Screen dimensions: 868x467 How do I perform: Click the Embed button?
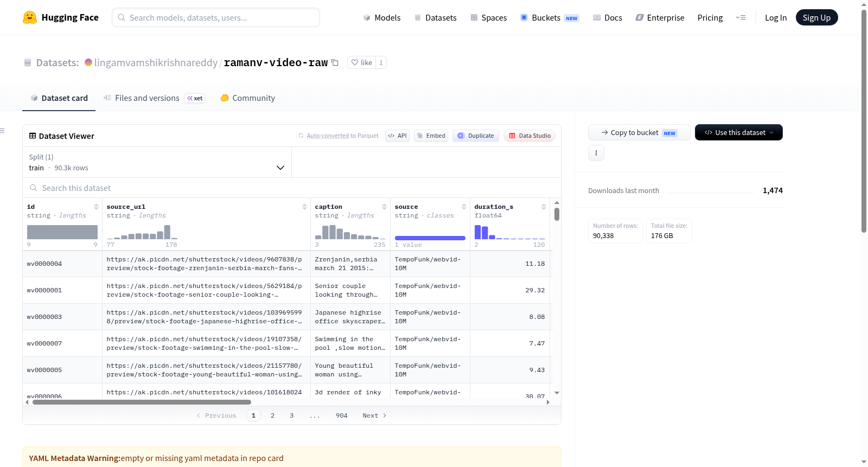click(431, 136)
